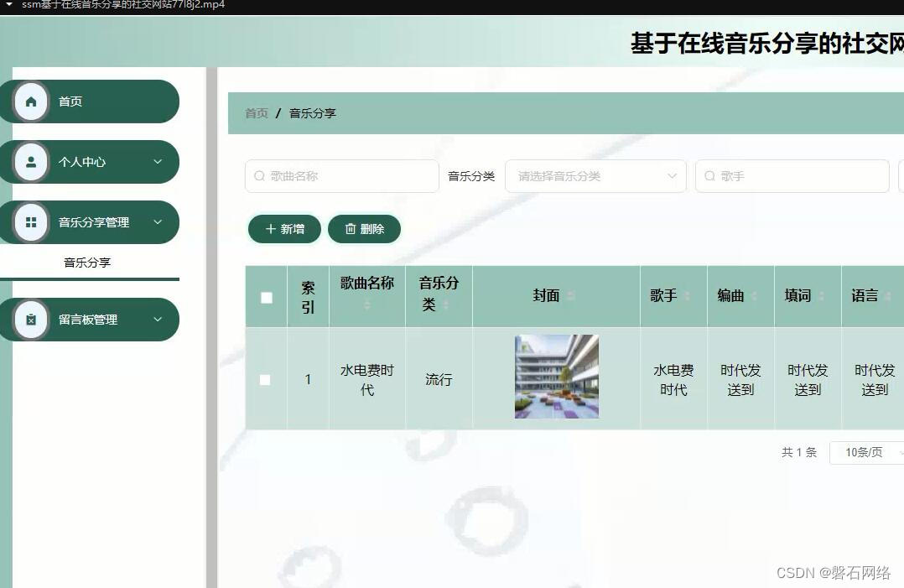Open 首页 in the sidebar menu

point(90,101)
